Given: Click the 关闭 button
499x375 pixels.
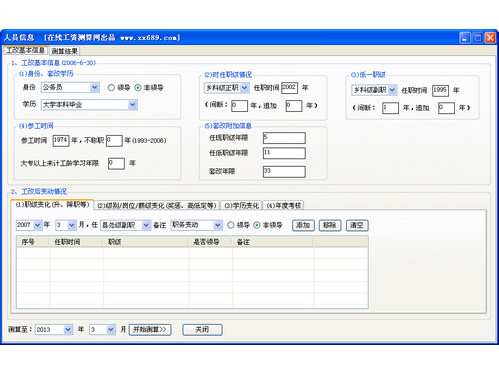Looking at the screenshot, I should pos(202,330).
